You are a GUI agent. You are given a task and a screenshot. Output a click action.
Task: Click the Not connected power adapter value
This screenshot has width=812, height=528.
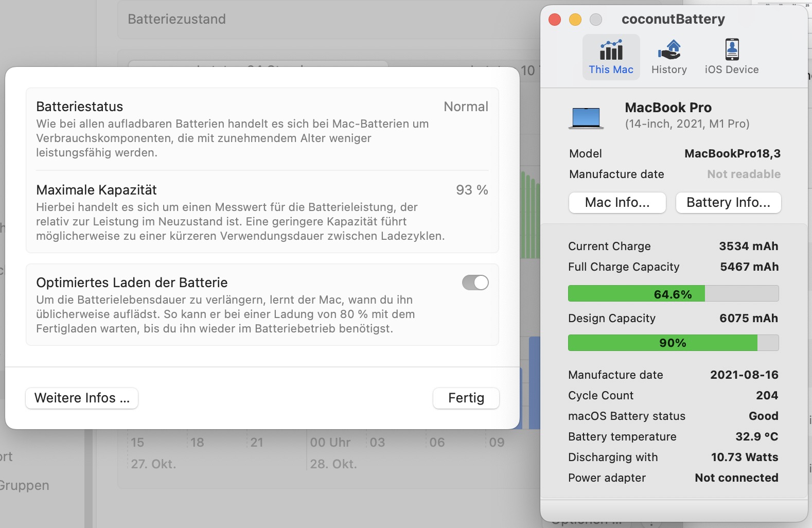tap(736, 478)
